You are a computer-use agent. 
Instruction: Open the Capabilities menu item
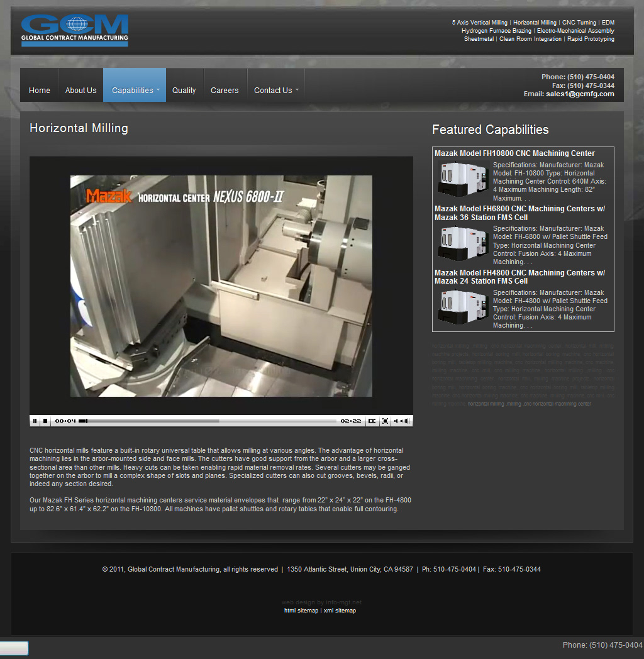pos(133,91)
